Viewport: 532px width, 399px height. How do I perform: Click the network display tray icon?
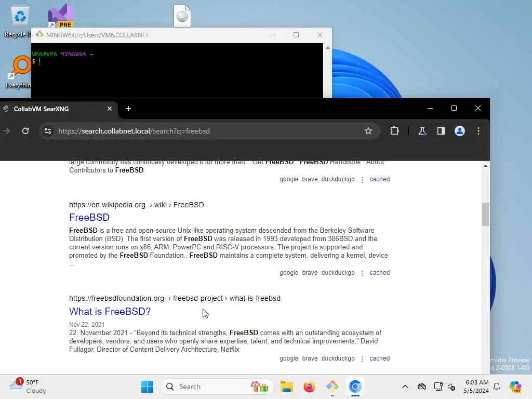pos(438,387)
